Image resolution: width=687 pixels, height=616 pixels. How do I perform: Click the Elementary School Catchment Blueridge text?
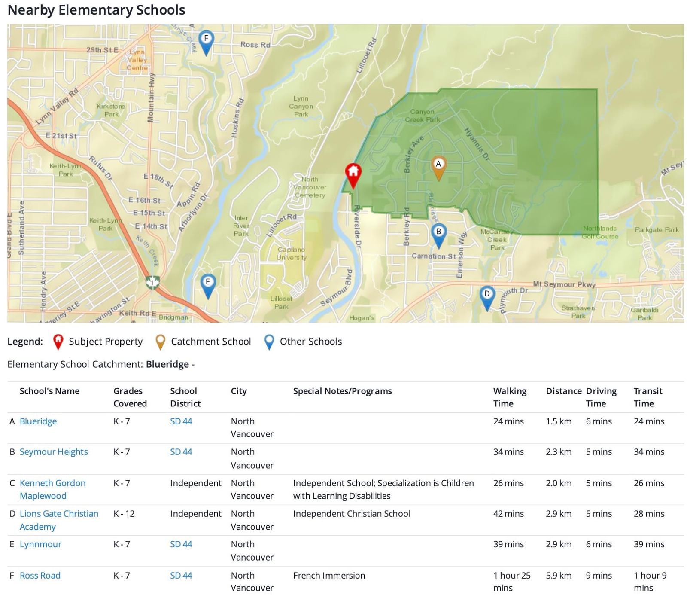click(x=101, y=364)
